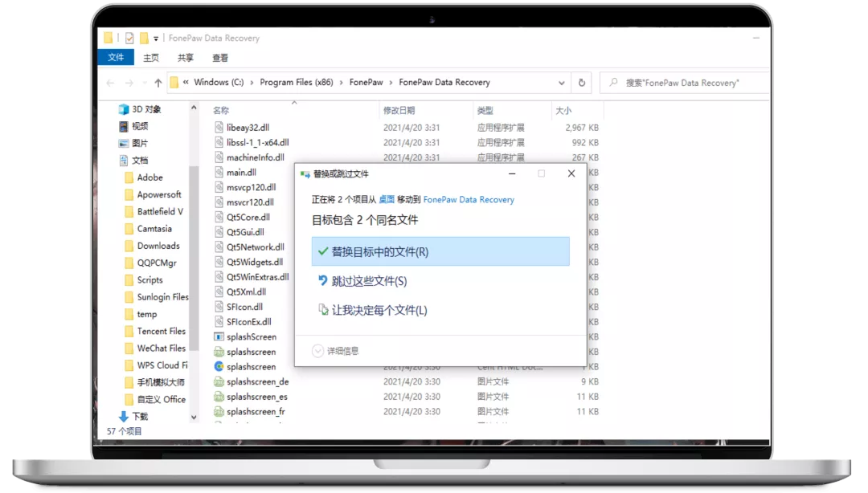Click the splashscreen_es image icon
Image resolution: width=868 pixels, height=493 pixels.
click(219, 396)
